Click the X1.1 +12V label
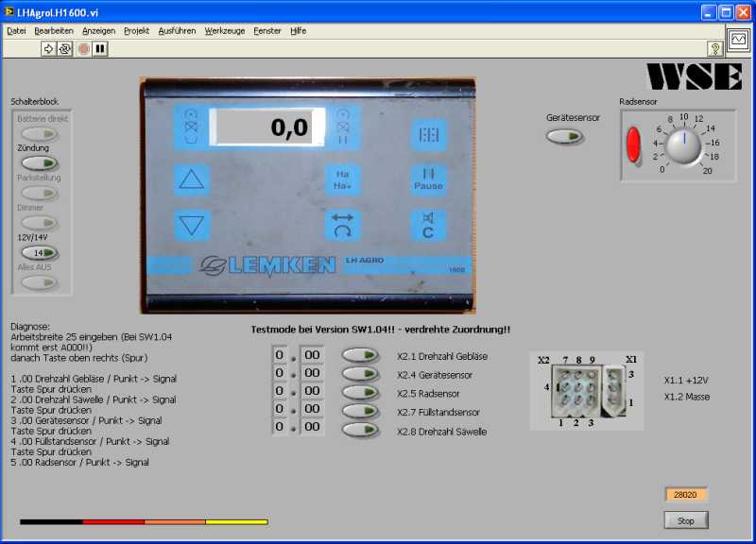Screen dimensions: 756x544 pos(686,381)
